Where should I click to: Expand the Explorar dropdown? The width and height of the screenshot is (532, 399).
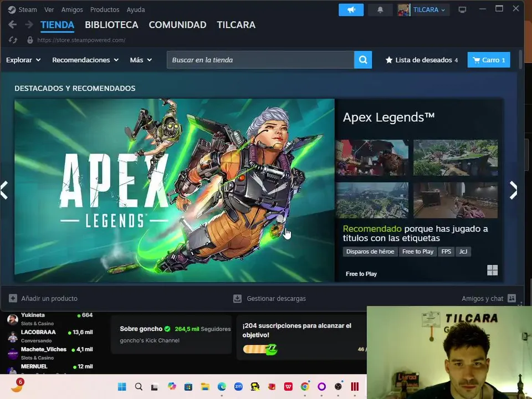23,60
